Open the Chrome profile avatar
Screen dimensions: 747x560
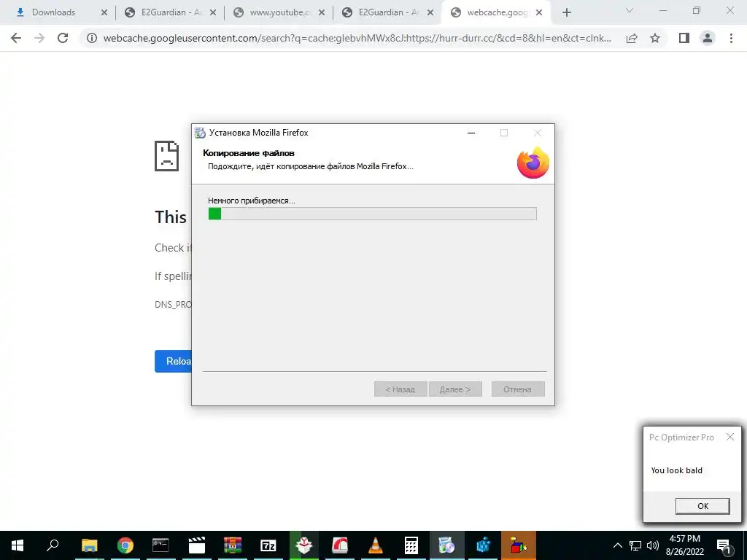click(x=708, y=38)
